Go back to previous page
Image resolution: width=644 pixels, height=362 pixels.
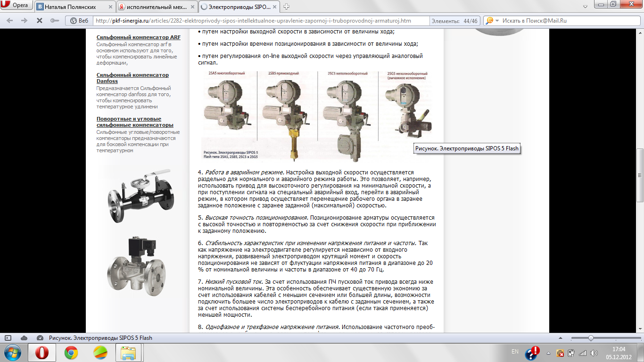(x=10, y=21)
